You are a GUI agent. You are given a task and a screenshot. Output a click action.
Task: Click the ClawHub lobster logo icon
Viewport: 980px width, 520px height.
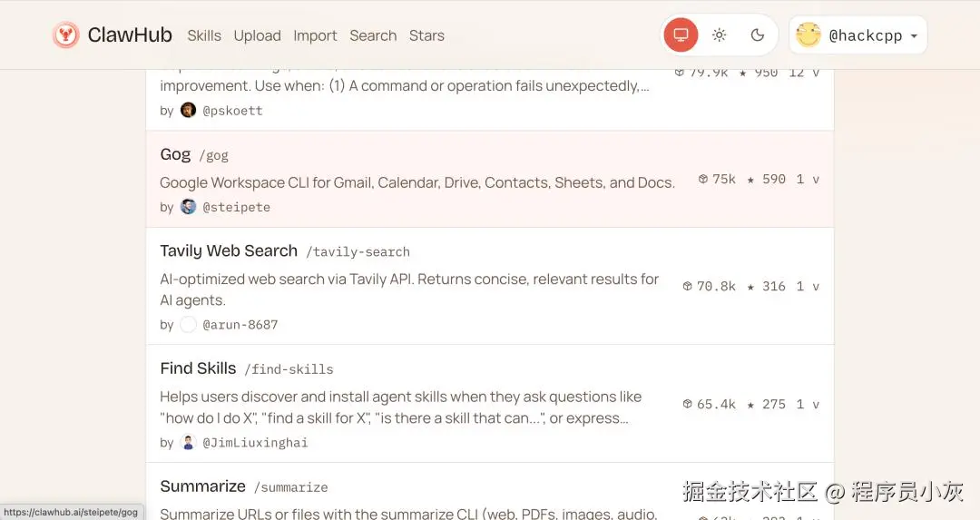click(x=65, y=35)
